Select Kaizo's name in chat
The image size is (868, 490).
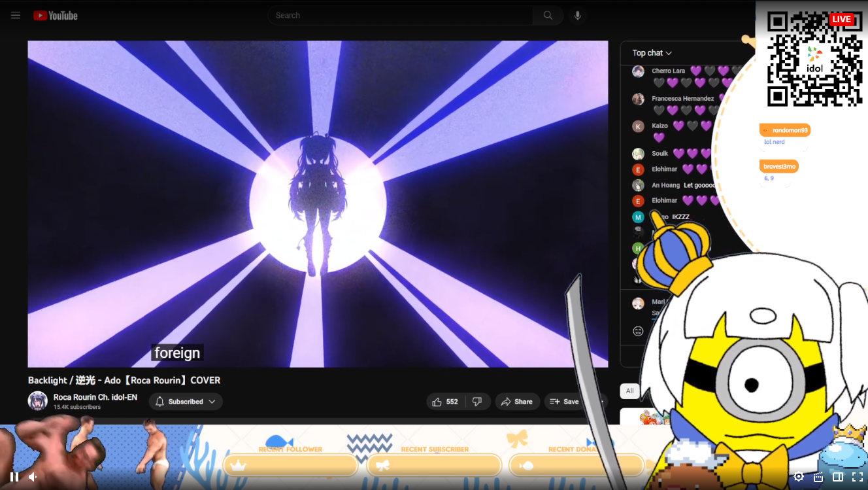click(x=660, y=126)
